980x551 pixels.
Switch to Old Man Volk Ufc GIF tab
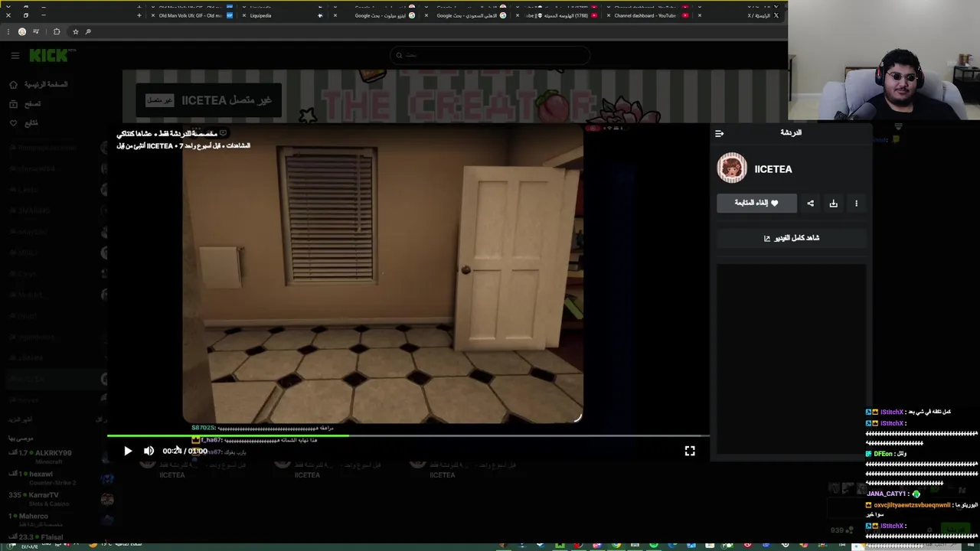pos(191,15)
